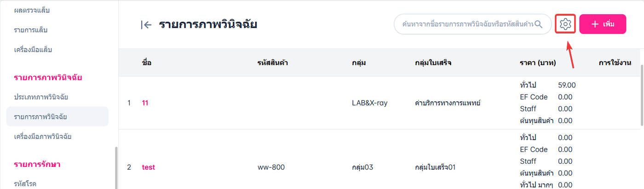
Task: Open ประเภทภาพวินิจฉัย in the sidebar
Action: tap(41, 97)
